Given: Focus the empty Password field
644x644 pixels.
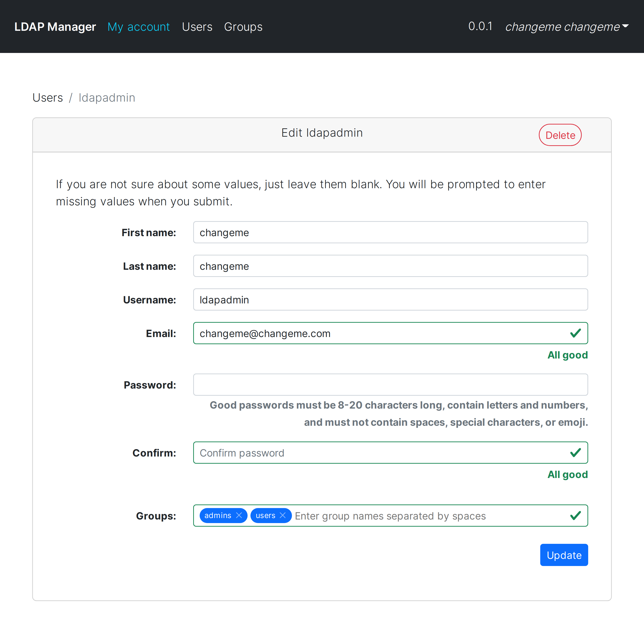Looking at the screenshot, I should point(390,385).
